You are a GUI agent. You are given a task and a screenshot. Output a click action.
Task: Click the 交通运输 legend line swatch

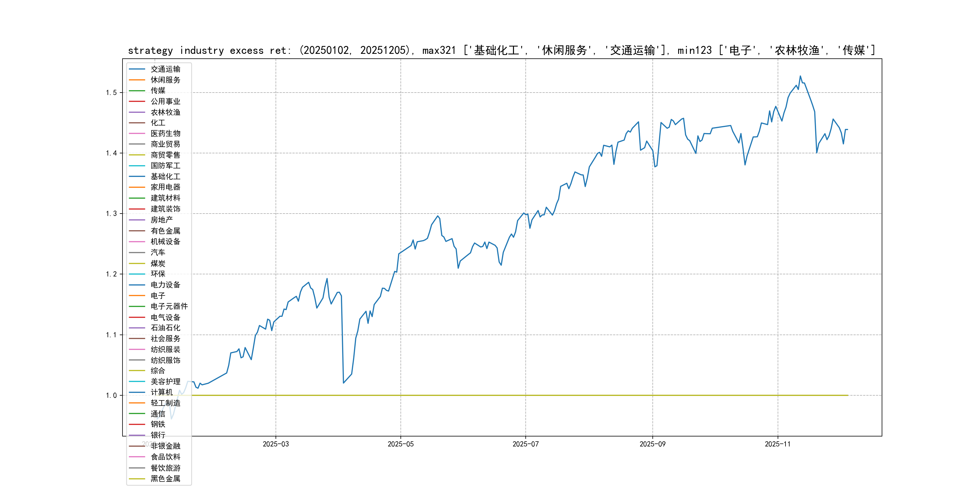coord(137,69)
